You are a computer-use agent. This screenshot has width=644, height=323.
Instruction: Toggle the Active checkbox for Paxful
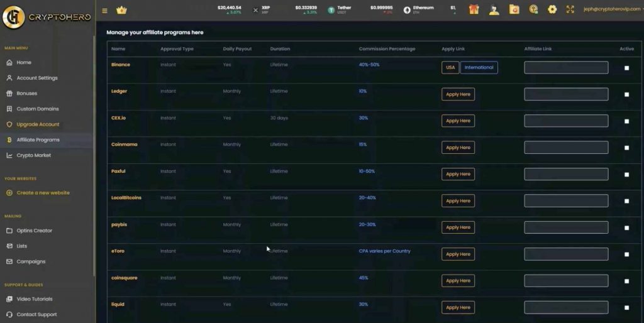pyautogui.click(x=627, y=175)
